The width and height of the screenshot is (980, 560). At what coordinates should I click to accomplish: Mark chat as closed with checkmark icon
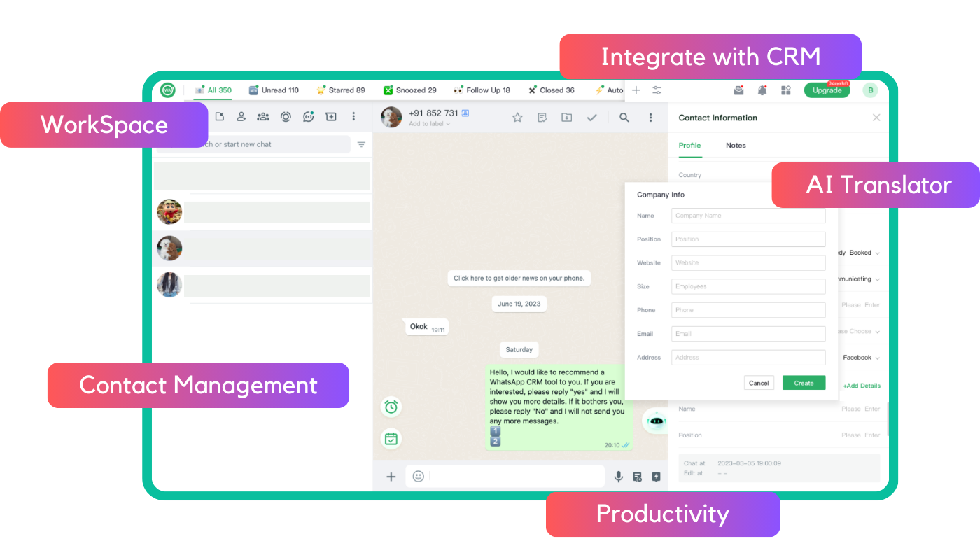(592, 118)
